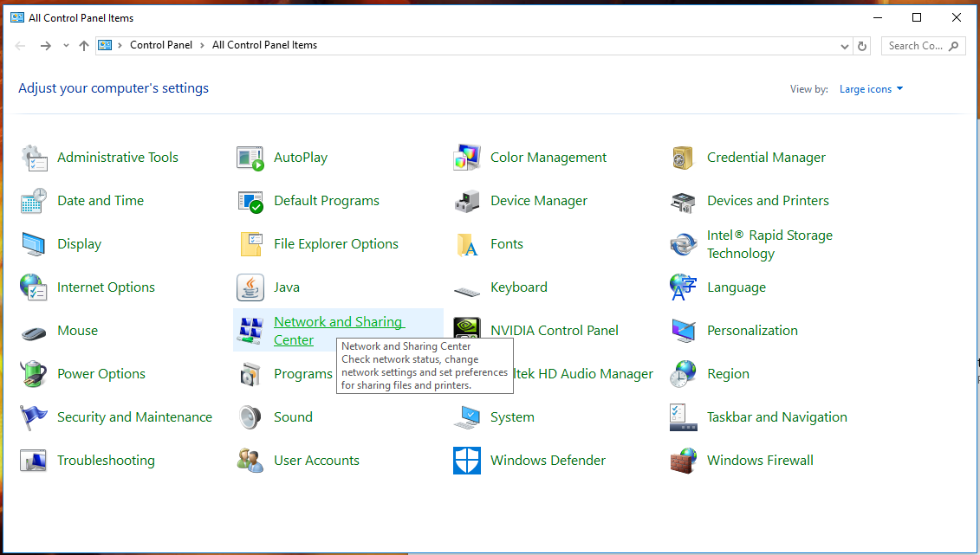Click the Control Panel breadcrumb
The height and width of the screenshot is (555, 980).
(161, 45)
